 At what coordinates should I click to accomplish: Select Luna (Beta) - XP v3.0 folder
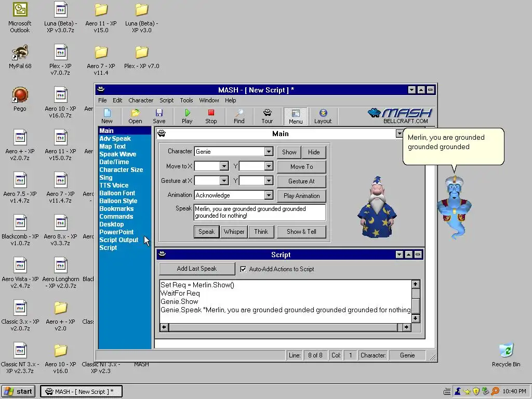pyautogui.click(x=142, y=18)
